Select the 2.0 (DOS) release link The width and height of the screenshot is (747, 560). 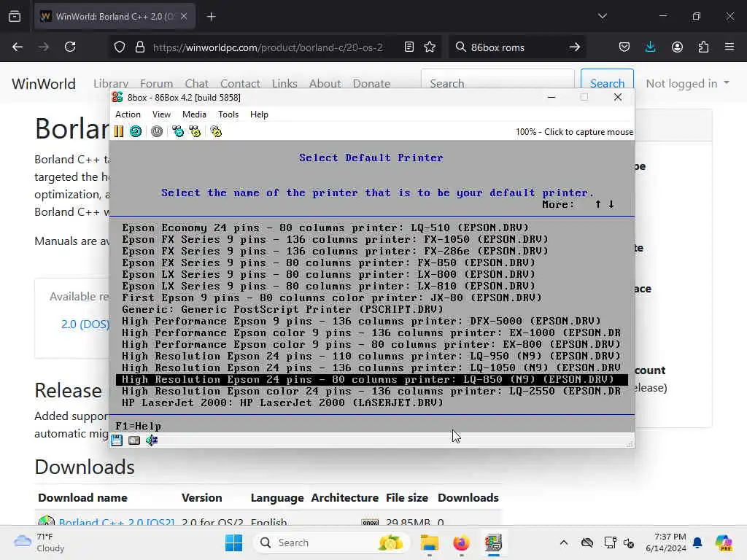click(85, 324)
